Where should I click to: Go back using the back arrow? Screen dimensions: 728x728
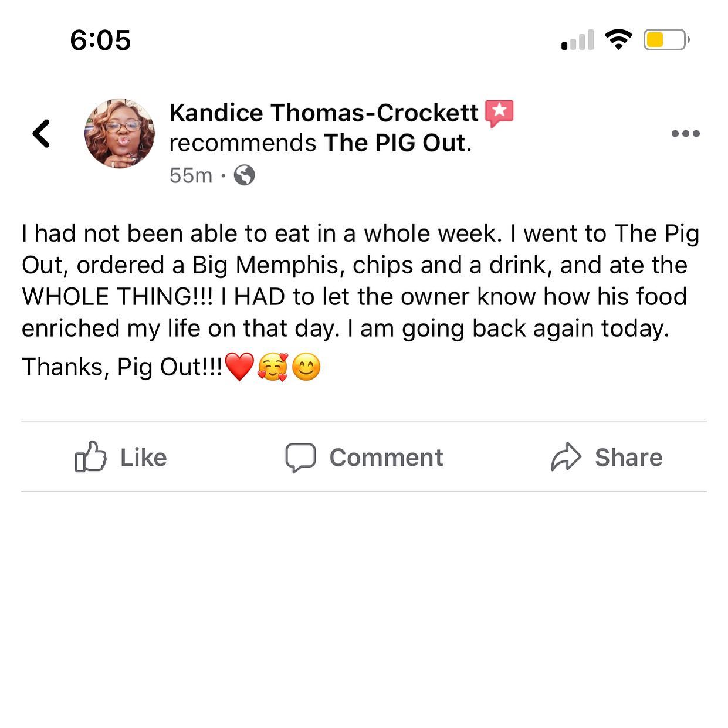pos(41,133)
